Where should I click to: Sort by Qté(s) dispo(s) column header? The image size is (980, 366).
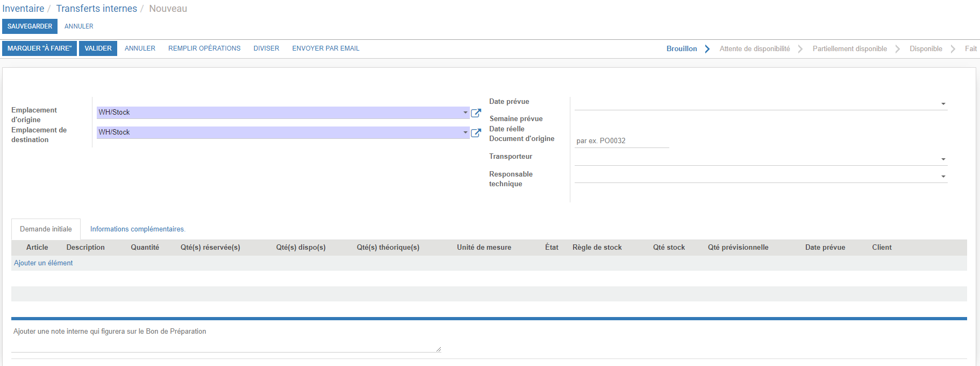(301, 248)
